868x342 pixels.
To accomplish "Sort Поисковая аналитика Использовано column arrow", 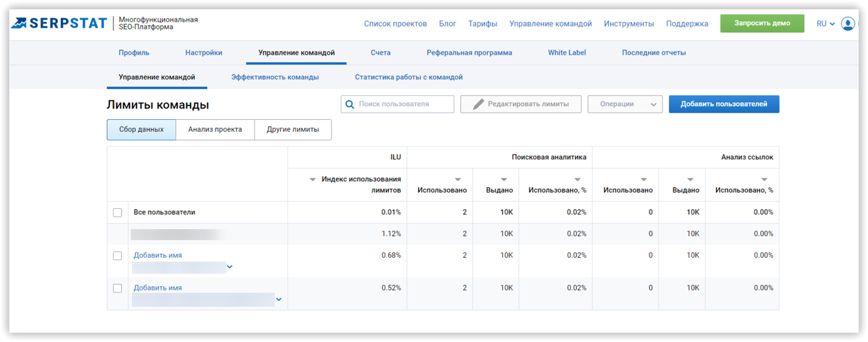I will [x=458, y=179].
